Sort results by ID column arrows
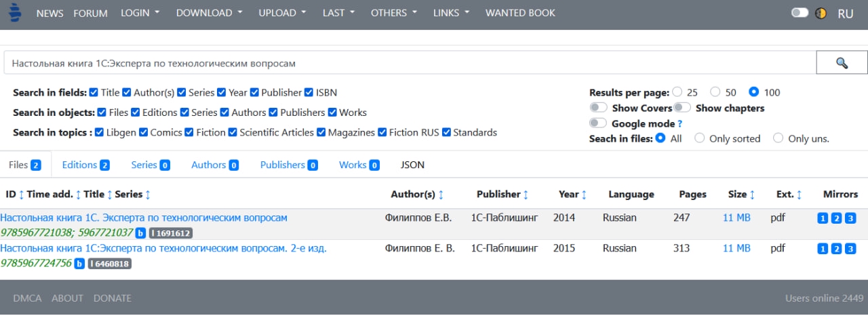Screen dimensions: 868x324 point(21,195)
